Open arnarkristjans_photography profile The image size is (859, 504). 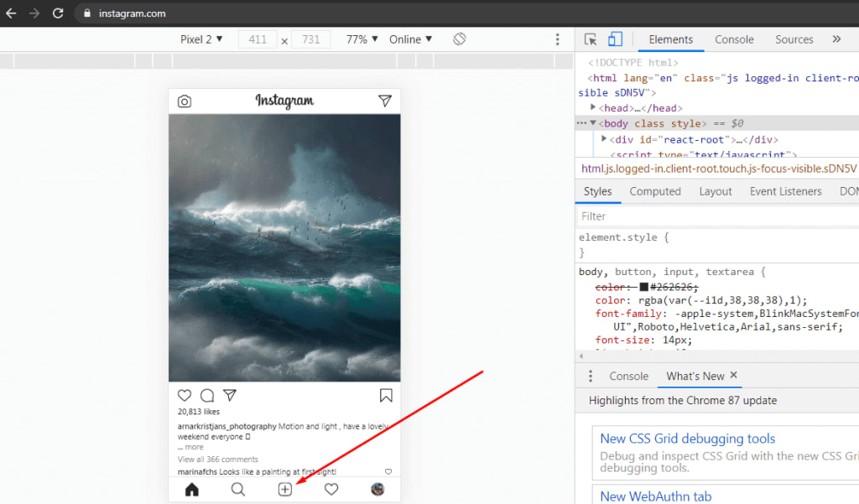(226, 426)
